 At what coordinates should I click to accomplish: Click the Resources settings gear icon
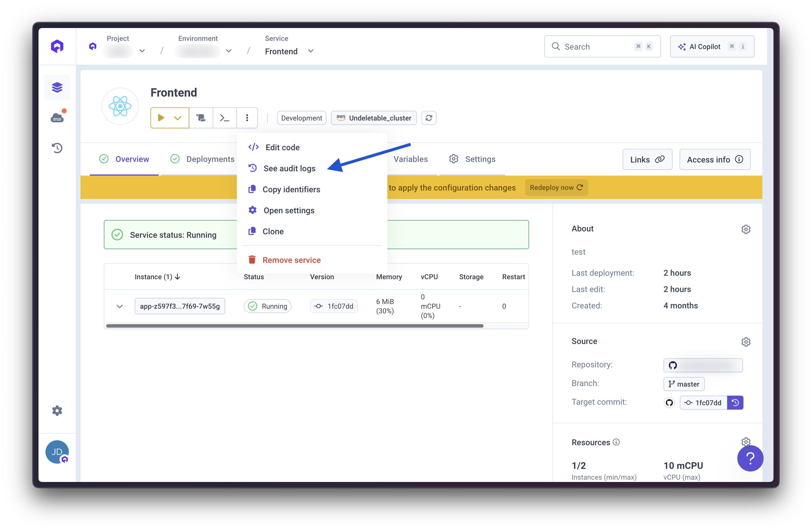(x=746, y=442)
